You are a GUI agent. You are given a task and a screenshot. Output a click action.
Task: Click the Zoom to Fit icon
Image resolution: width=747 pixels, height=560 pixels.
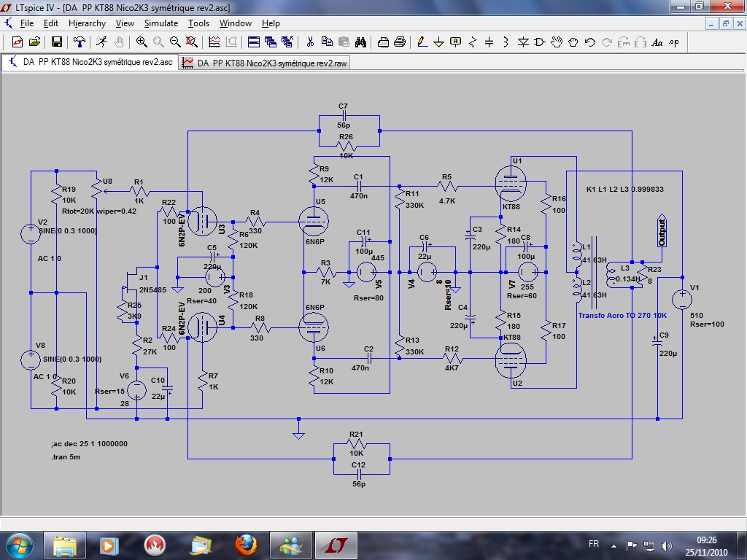pyautogui.click(x=192, y=42)
